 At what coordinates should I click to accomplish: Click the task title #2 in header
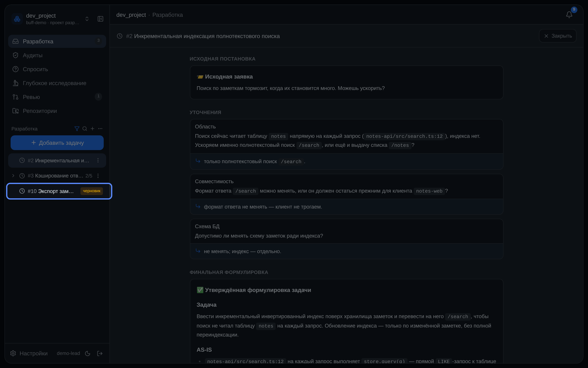203,36
